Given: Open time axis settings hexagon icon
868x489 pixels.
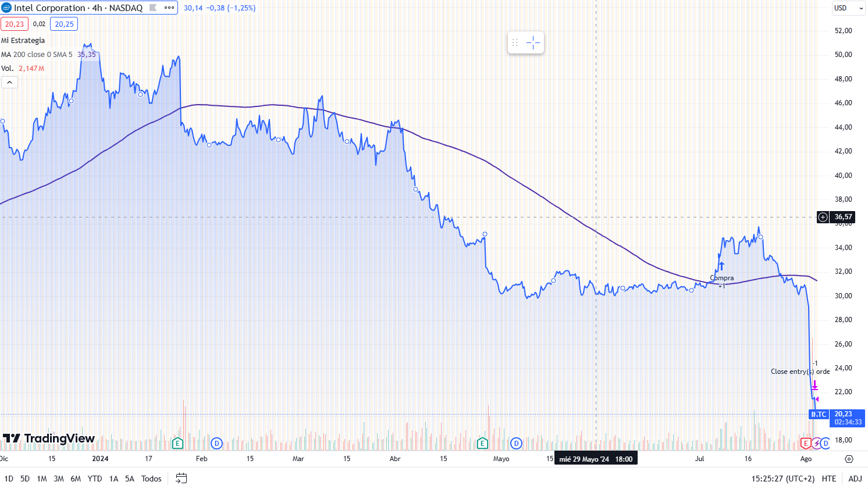Looking at the screenshot, I should pyautogui.click(x=849, y=459).
